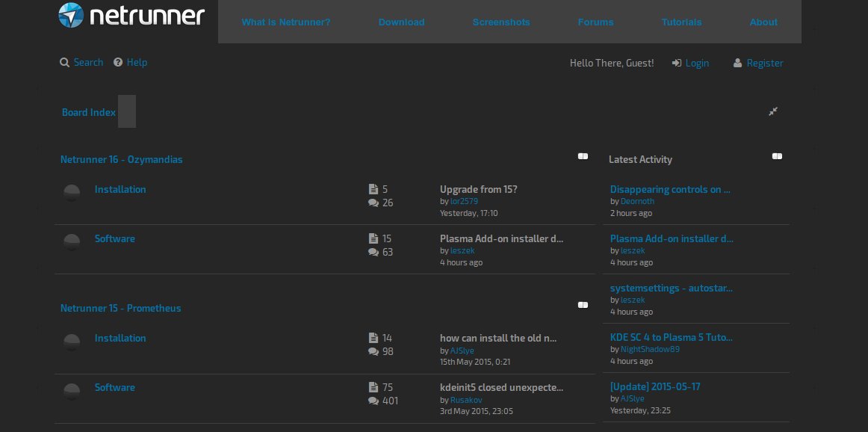Viewport: 868px width, 432px height.
Task: Go to Board Index breadcrumb
Action: (x=89, y=112)
